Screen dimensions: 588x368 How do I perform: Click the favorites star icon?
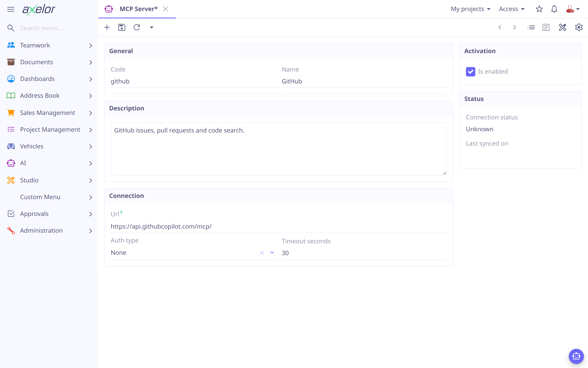click(x=539, y=9)
